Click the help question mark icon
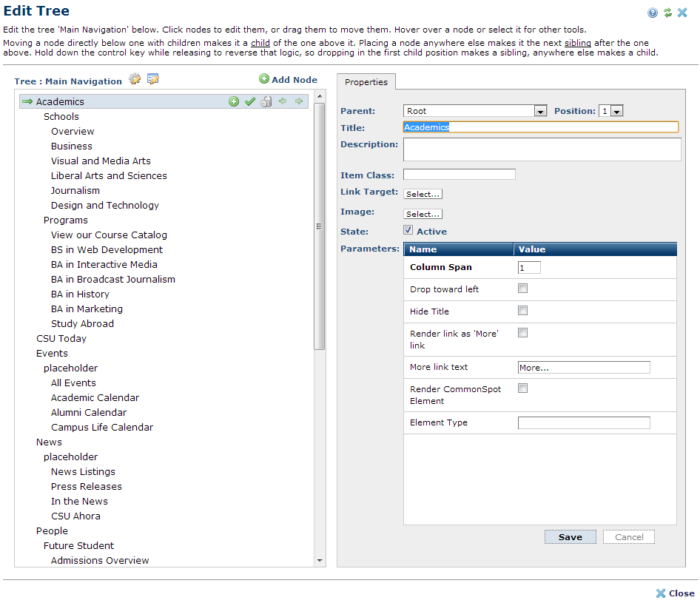Viewport: 700px width, 603px height. [653, 13]
